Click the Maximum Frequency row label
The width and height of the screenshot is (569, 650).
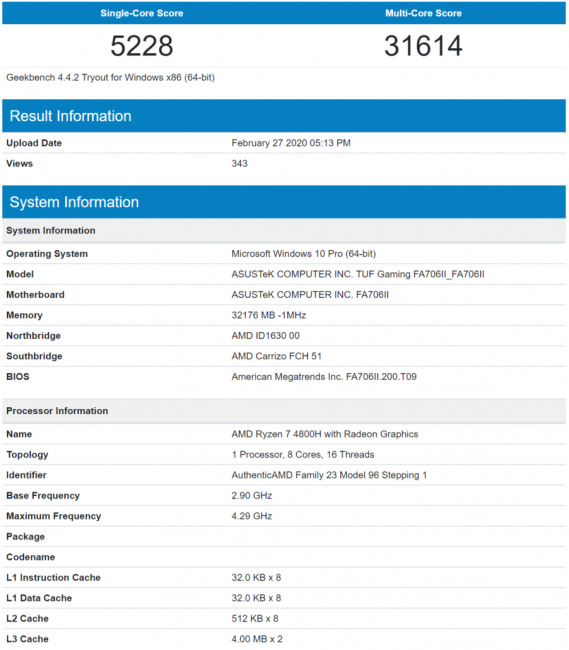(x=53, y=516)
